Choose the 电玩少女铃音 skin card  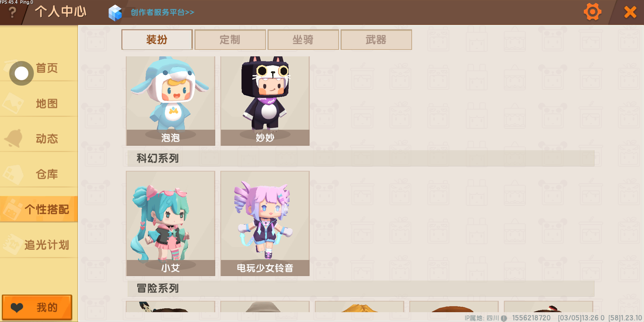pyautogui.click(x=265, y=223)
